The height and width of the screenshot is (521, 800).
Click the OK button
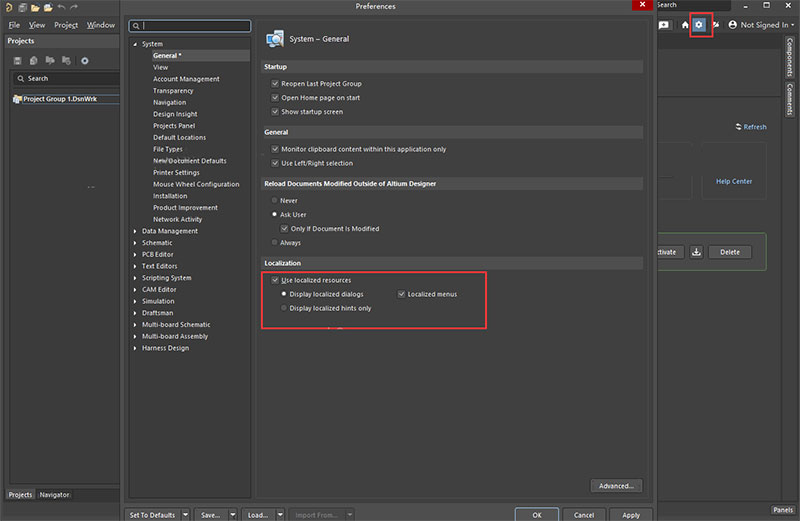[x=537, y=515]
